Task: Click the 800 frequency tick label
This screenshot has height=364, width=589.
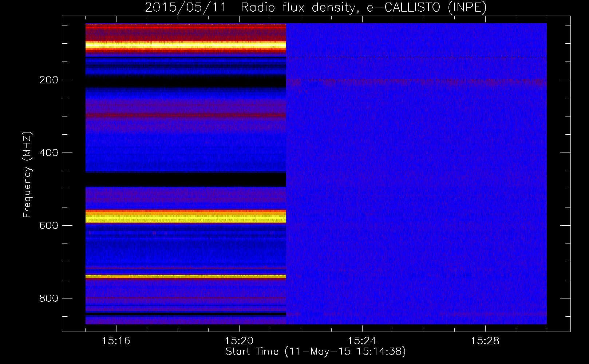Action: coord(49,298)
